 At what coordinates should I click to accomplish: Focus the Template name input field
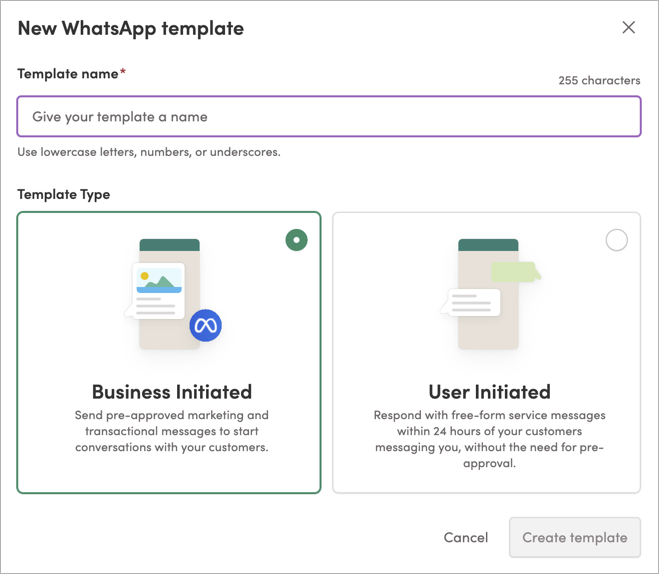coord(329,116)
